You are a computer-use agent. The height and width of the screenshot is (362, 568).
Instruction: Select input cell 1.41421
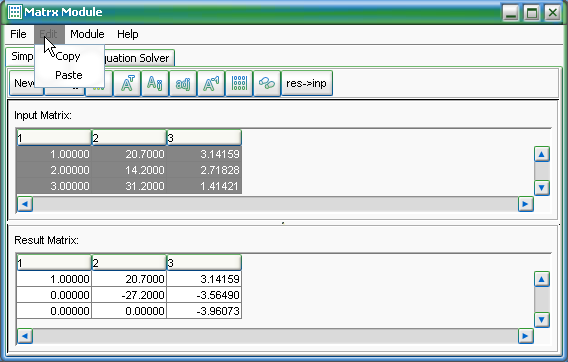[x=204, y=186]
